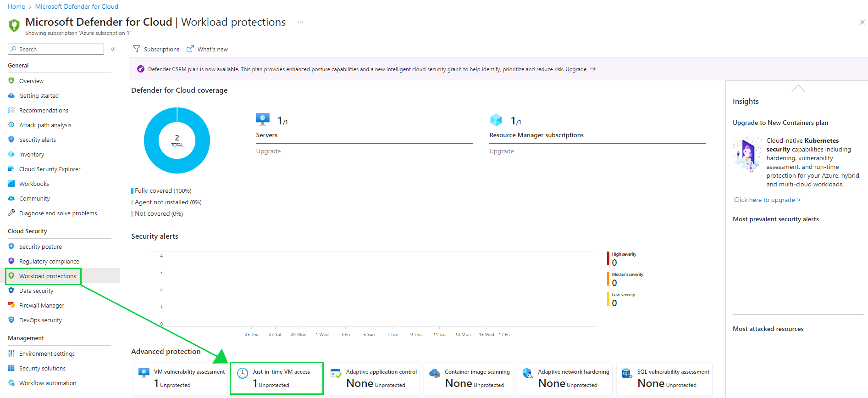Click the Microsoft Defender for Cloud breadcrumb
The height and width of the screenshot is (398, 868).
(77, 6)
